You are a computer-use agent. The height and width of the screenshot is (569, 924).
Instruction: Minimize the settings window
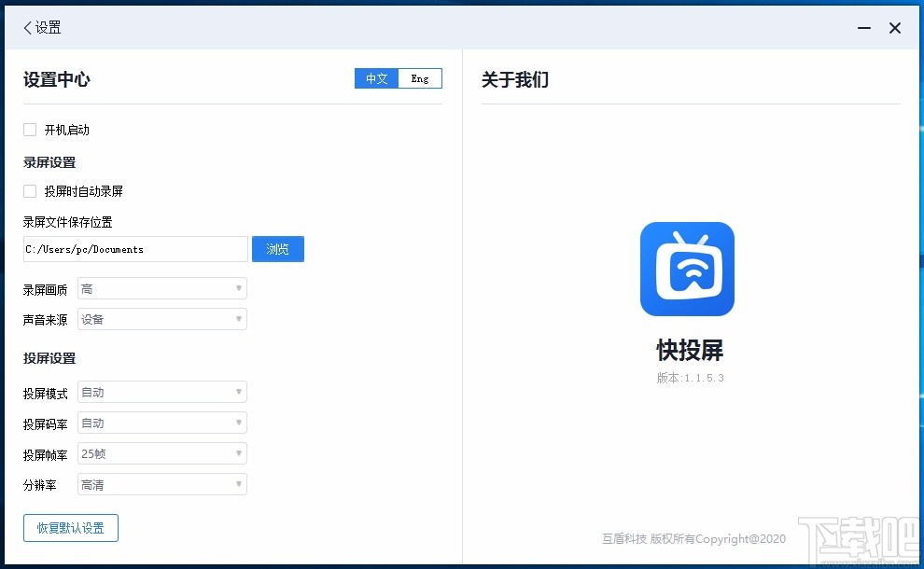(864, 28)
